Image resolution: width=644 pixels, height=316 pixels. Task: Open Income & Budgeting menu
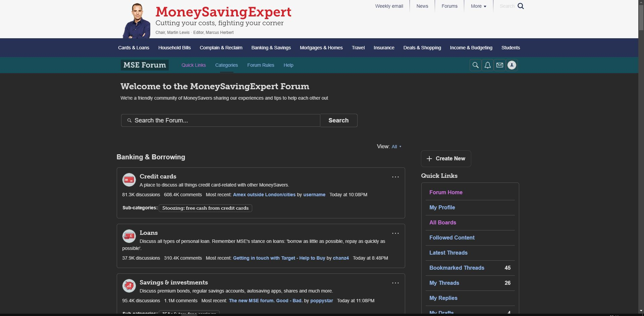click(471, 48)
